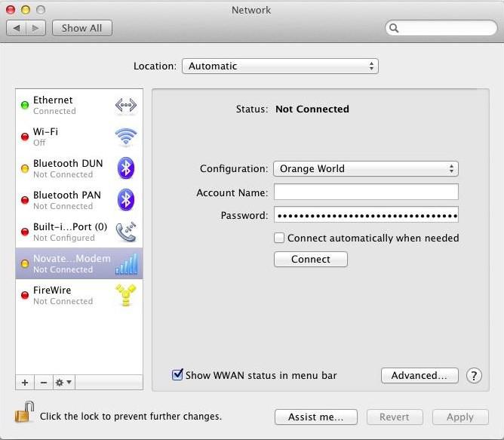Open the Location dropdown set to Automatic

(280, 66)
